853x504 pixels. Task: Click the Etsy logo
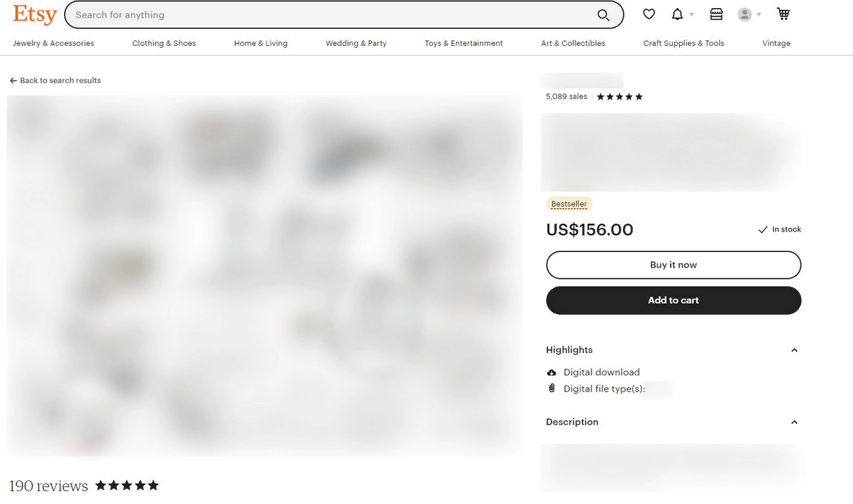coord(34,14)
